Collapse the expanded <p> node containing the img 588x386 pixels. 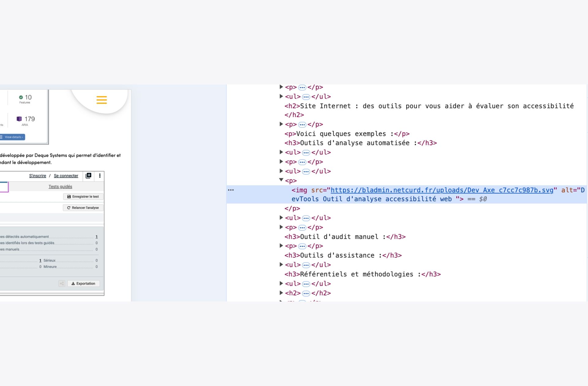click(x=281, y=180)
